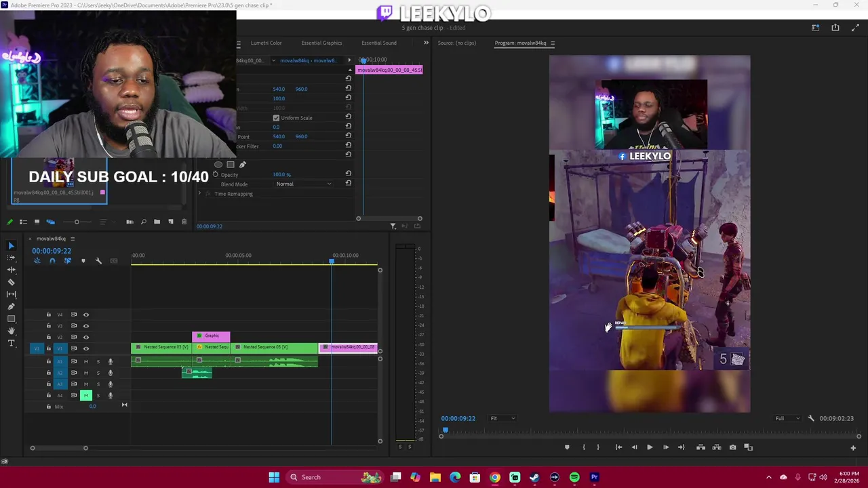Image resolution: width=868 pixels, height=488 pixels.
Task: Reset Opacity parameter
Action: tap(348, 174)
